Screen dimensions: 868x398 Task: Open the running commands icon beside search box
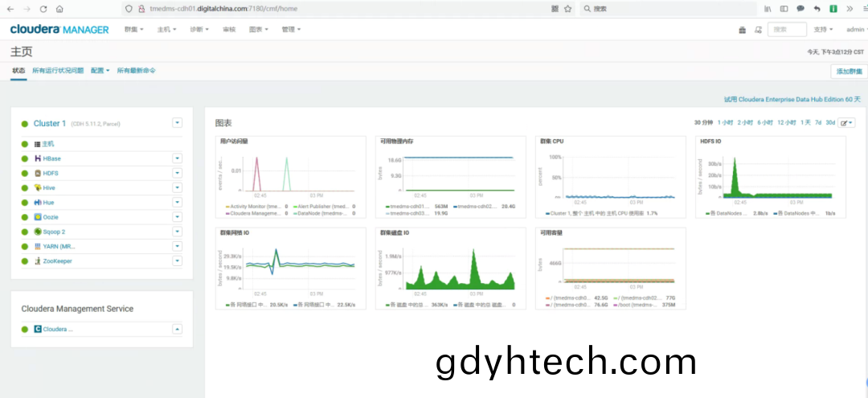point(758,30)
